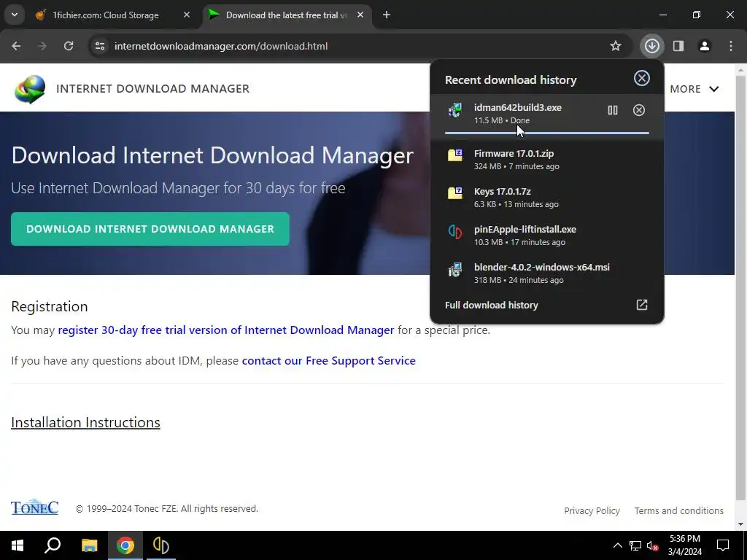747x560 pixels.
Task: Pause the idman642build3.exe download
Action: point(613,111)
